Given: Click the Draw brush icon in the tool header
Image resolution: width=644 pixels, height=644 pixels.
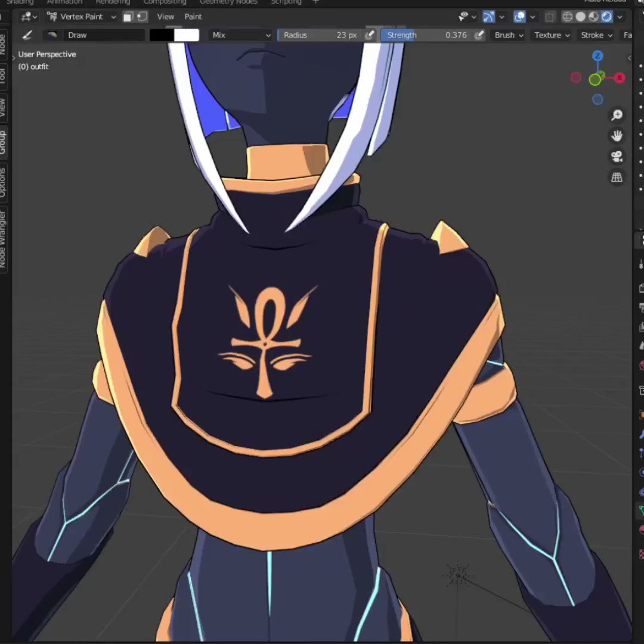Looking at the screenshot, I should [x=27, y=35].
